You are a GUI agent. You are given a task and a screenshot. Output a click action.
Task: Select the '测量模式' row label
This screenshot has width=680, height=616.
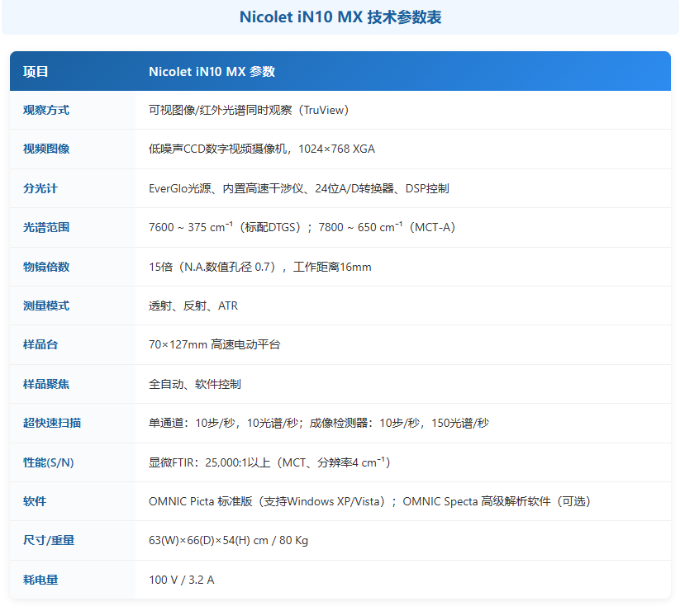click(46, 306)
